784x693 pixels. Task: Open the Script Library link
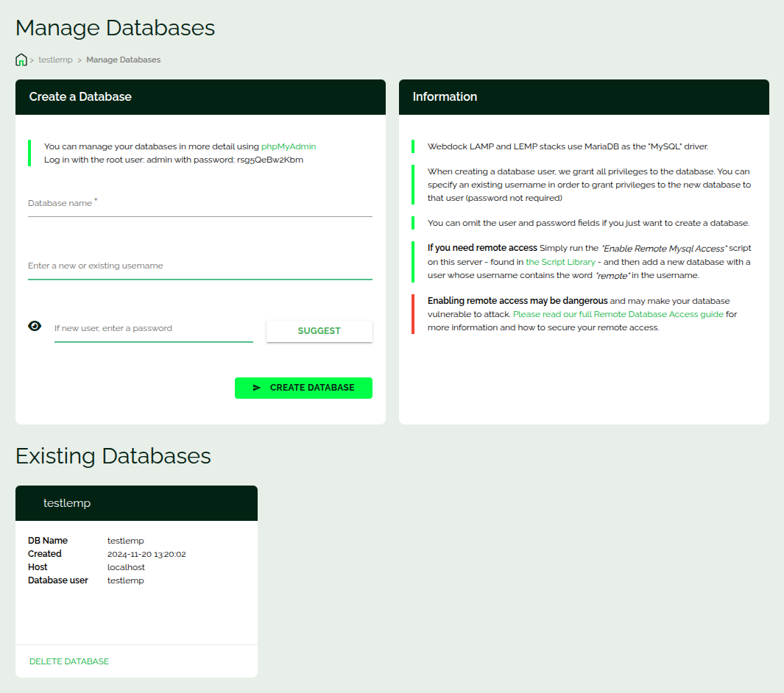click(560, 262)
